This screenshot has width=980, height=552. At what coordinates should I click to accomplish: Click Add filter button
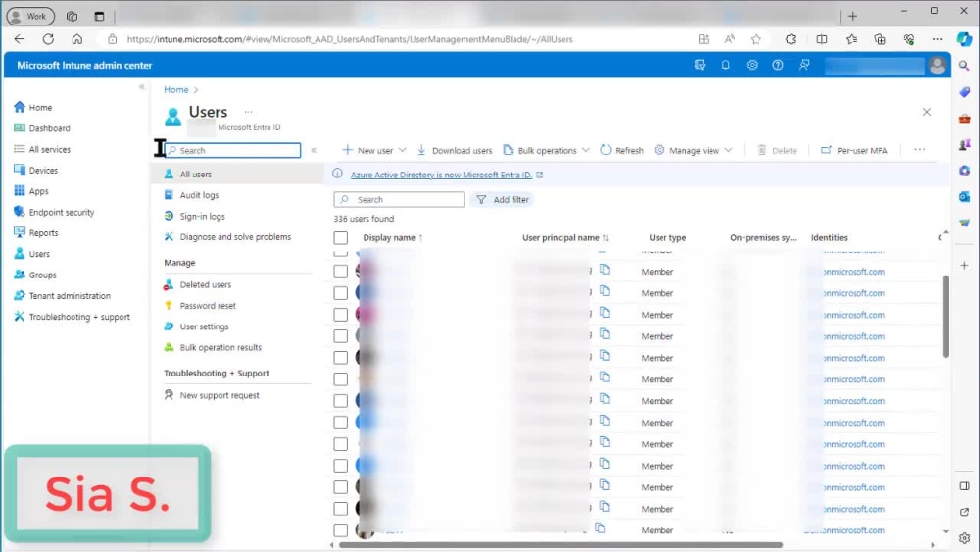pyautogui.click(x=503, y=199)
